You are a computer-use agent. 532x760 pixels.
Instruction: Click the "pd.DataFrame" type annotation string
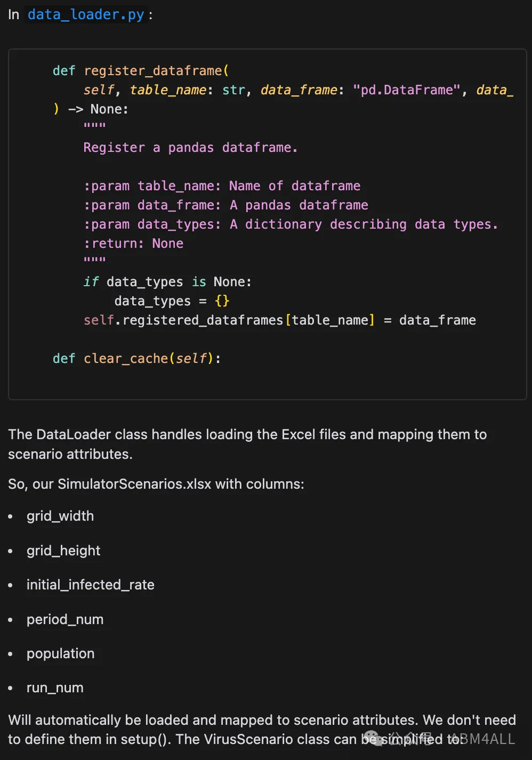tap(406, 90)
